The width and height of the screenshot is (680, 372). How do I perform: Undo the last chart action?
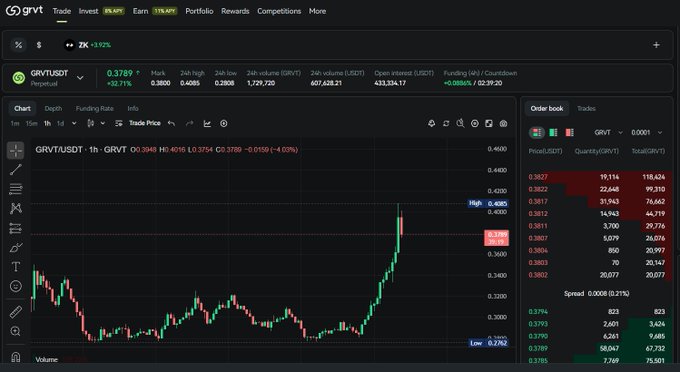[x=172, y=124]
